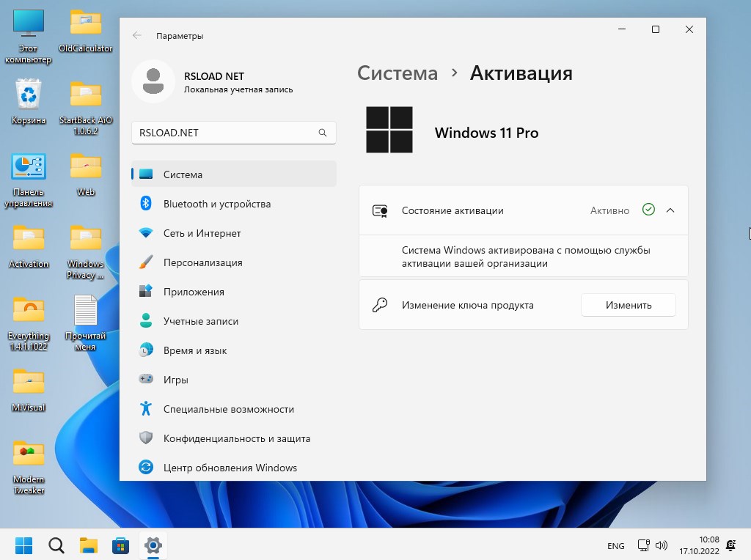Screen dimensions: 751x560
Task: Select the OldCalculator folder on desktop
Action: pyautogui.click(x=86, y=31)
